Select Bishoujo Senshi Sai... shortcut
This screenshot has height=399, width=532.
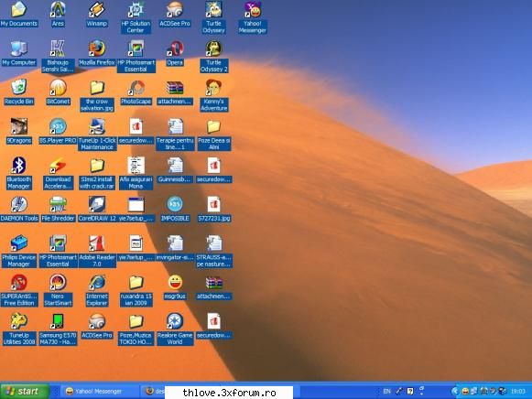click(x=58, y=56)
